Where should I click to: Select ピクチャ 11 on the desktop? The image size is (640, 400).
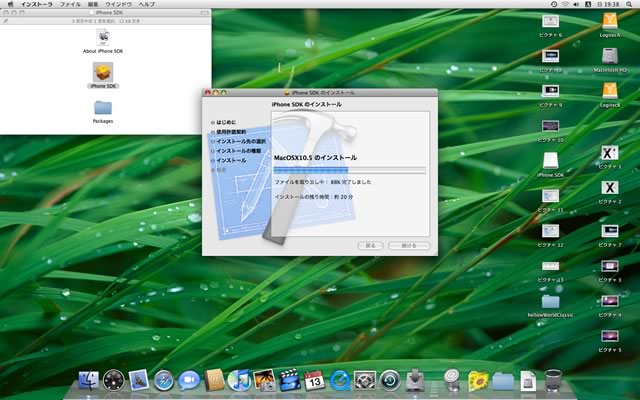coord(550,200)
